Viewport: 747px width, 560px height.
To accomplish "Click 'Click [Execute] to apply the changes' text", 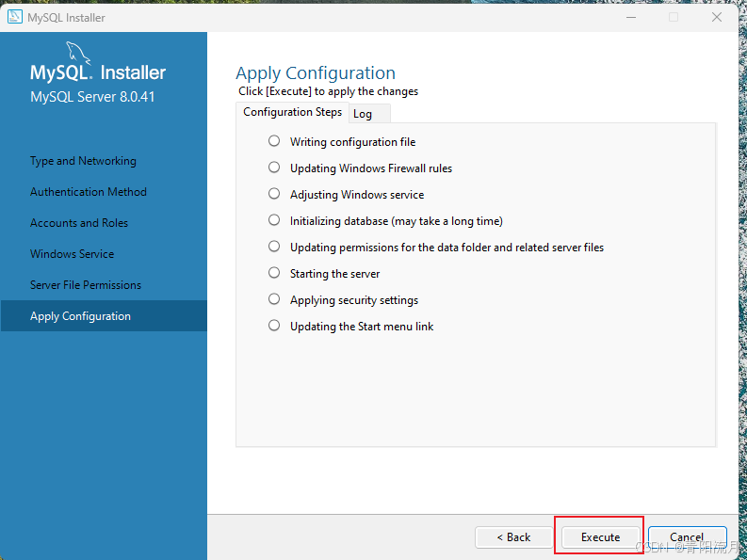I will 328,91.
